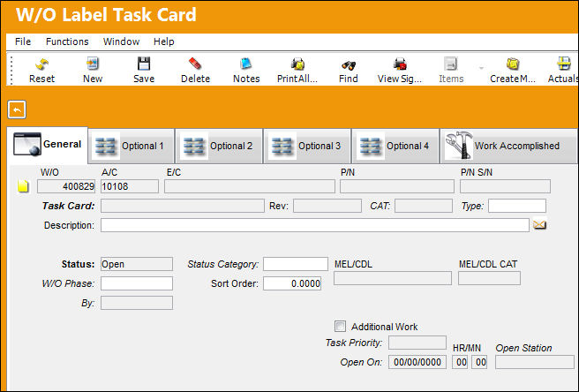Open the Functions menu

67,41
